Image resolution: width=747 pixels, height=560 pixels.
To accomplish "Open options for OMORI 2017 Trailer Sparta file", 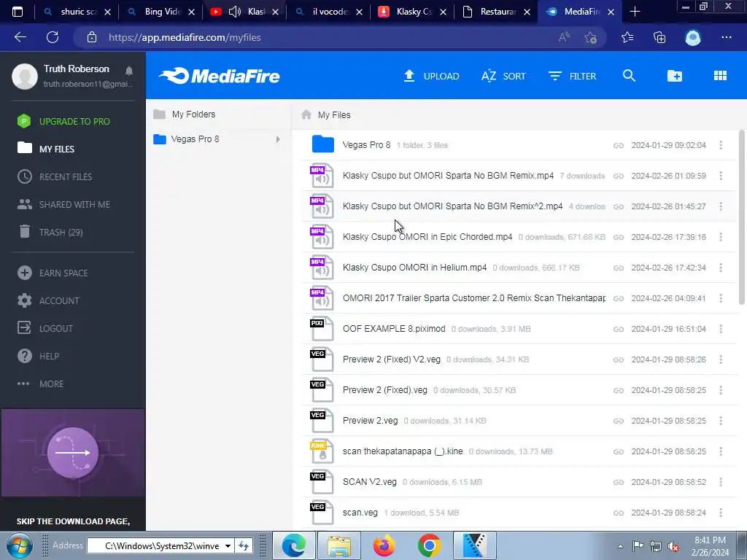I will (721, 298).
